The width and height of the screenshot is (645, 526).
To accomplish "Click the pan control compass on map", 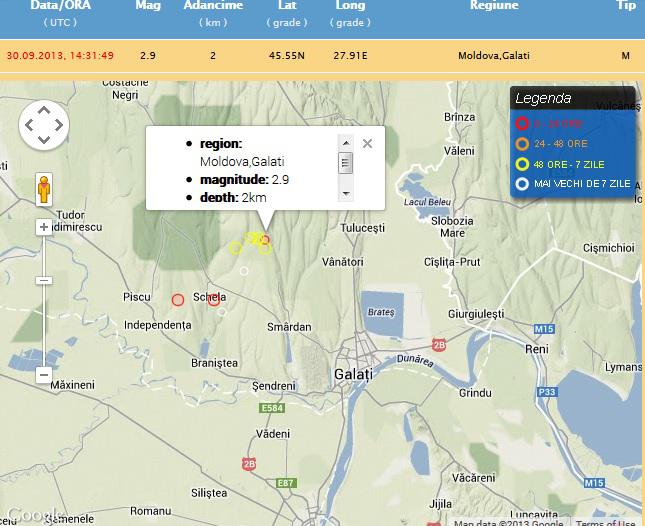I will click(x=44, y=125).
